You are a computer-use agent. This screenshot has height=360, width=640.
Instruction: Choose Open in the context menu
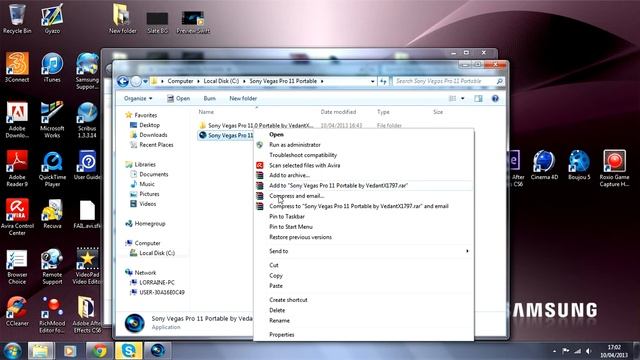point(276,134)
